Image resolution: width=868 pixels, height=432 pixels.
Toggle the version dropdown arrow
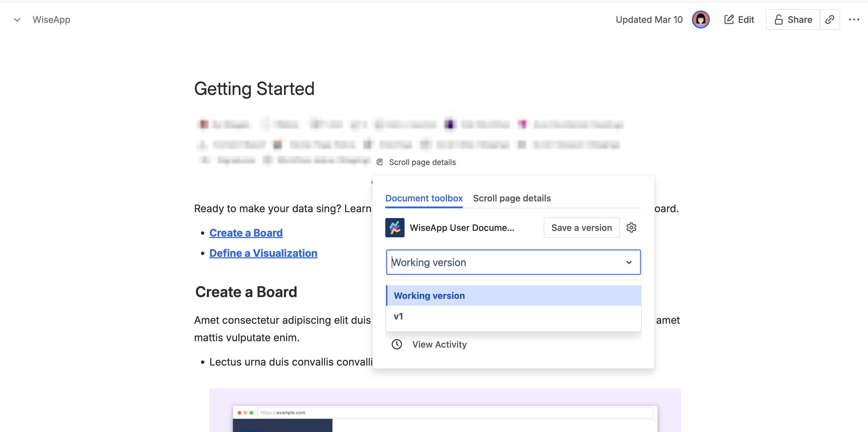coord(629,262)
